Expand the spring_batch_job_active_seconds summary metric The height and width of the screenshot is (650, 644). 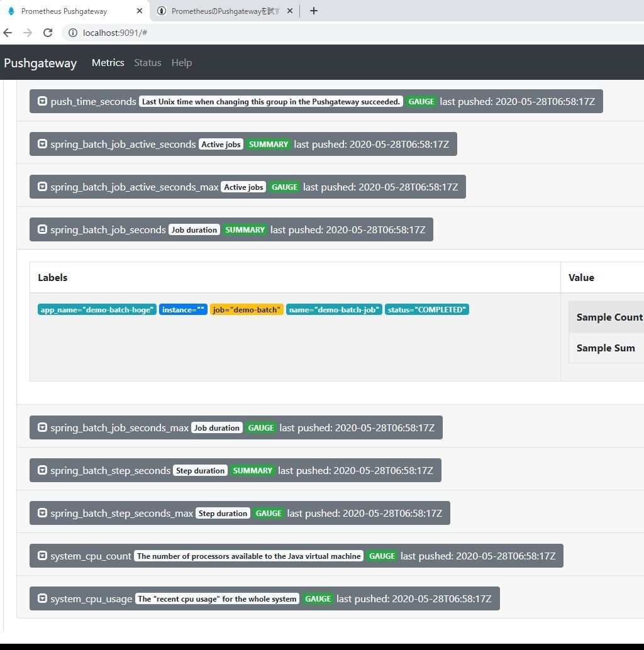click(x=243, y=144)
